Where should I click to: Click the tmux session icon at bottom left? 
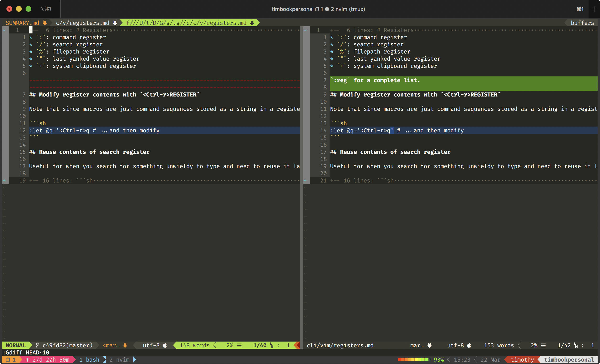point(8,360)
